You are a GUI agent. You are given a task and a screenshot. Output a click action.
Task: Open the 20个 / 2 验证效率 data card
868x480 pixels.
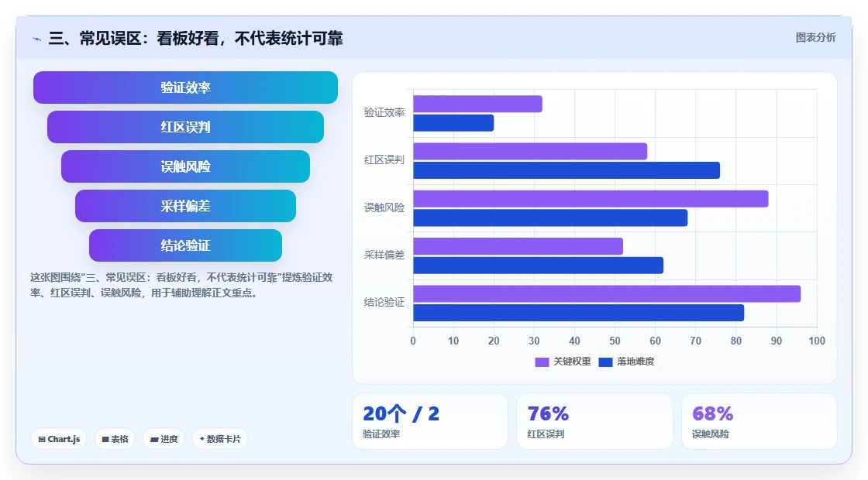430,421
